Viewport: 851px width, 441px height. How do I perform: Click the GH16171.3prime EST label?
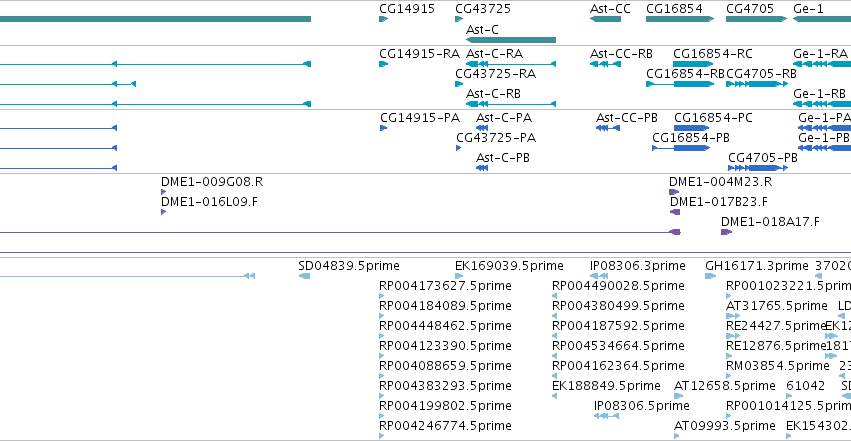(757, 266)
